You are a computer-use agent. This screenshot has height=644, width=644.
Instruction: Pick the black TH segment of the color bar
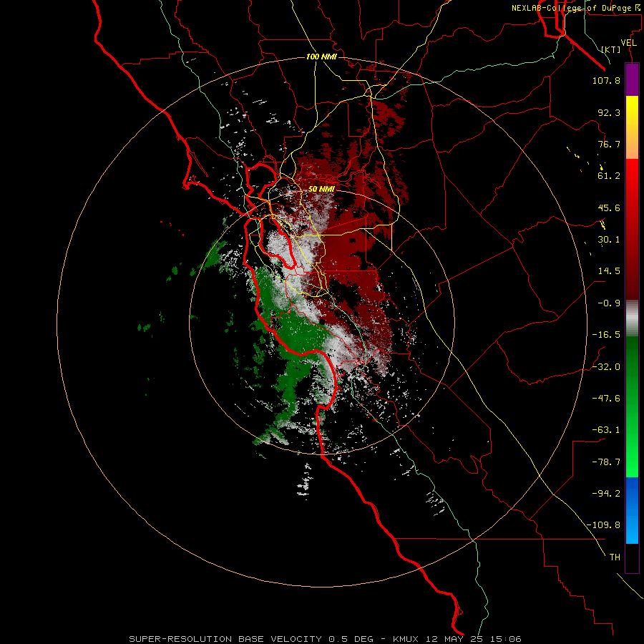pos(632,558)
